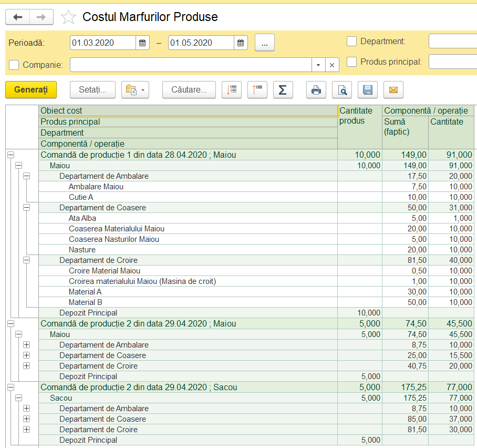Viewport: 477px width, 448px height.
Task: Collapse Comandă de producție 1 Maiou row
Action: pos(11,155)
